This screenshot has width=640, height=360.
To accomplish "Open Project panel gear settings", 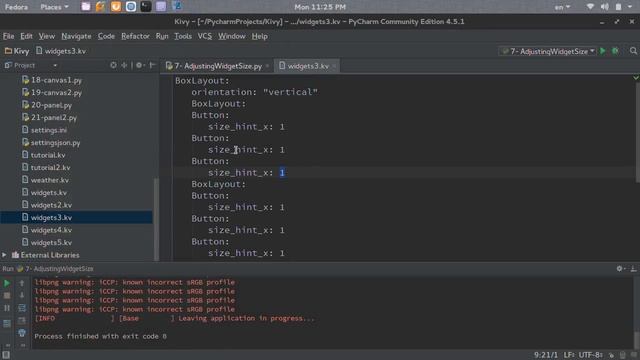I will (x=140, y=65).
